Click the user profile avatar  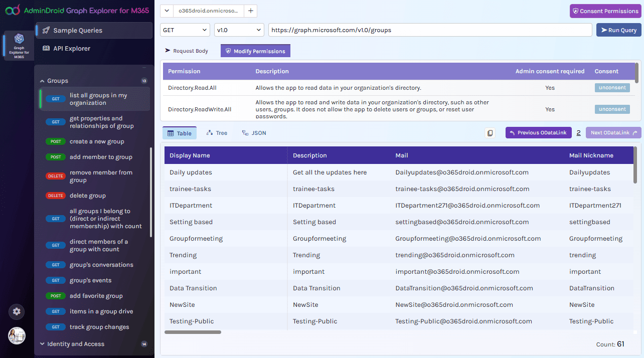[17, 336]
